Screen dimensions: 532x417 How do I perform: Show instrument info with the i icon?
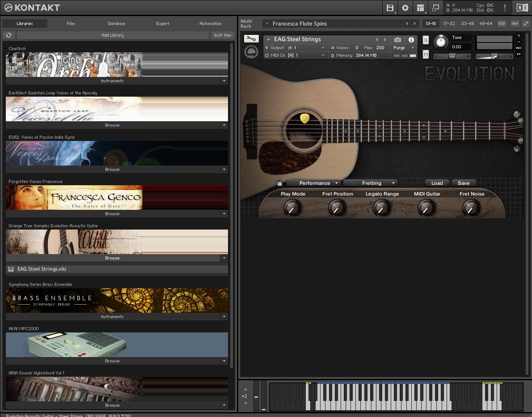pos(411,40)
